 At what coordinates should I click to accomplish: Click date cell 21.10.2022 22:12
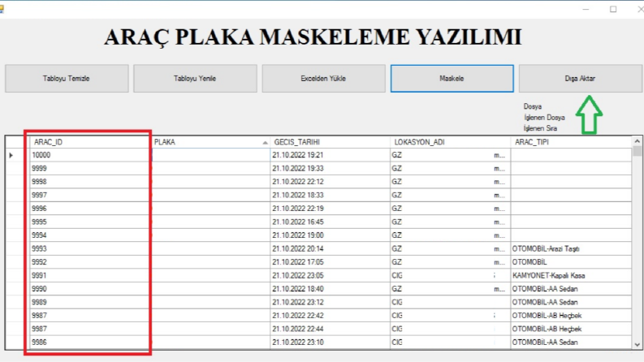click(x=331, y=182)
